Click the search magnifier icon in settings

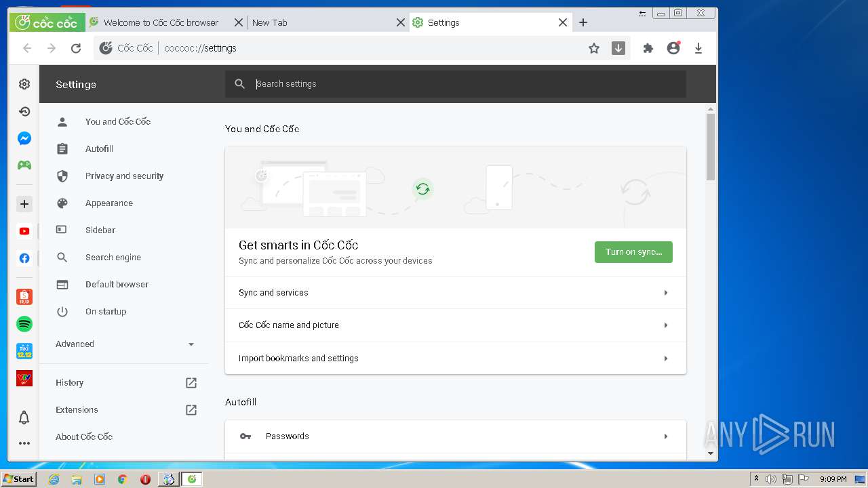[239, 84]
